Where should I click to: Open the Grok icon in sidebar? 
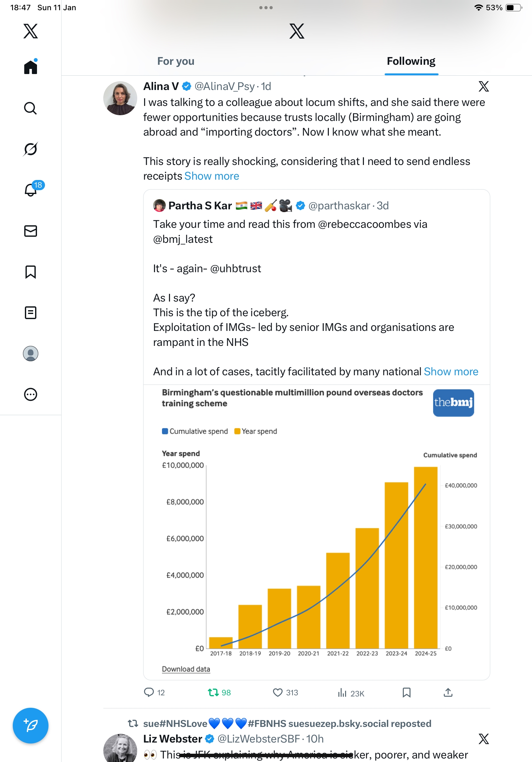pyautogui.click(x=30, y=149)
